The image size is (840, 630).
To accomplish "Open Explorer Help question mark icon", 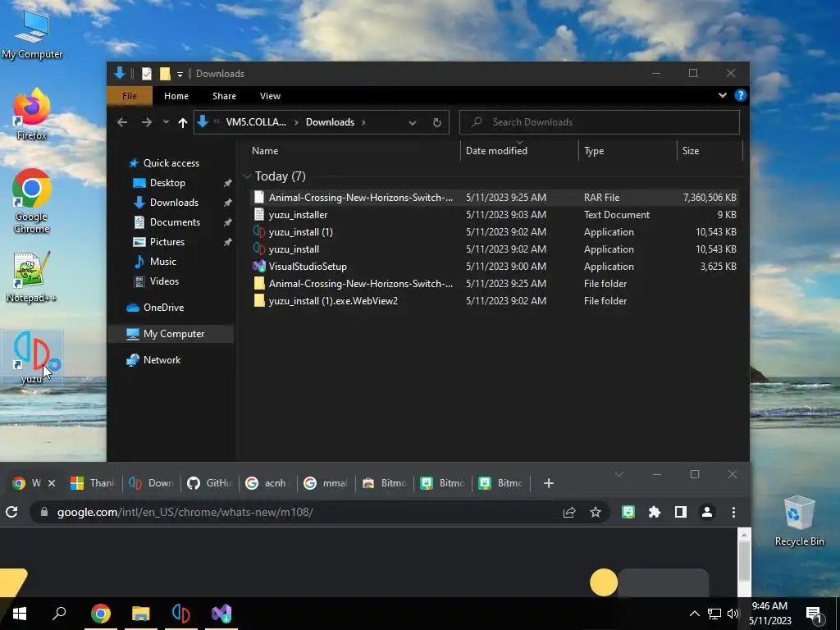I will click(x=741, y=95).
